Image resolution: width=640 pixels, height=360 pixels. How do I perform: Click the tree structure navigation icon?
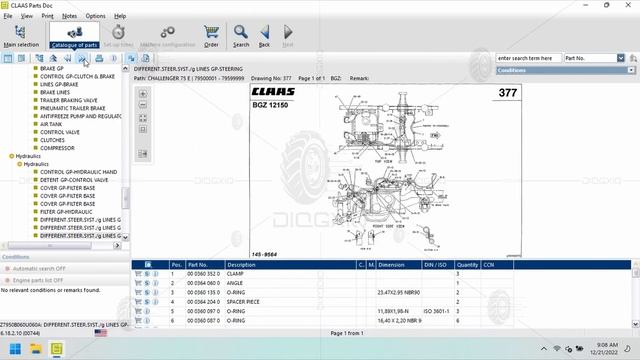(39, 58)
